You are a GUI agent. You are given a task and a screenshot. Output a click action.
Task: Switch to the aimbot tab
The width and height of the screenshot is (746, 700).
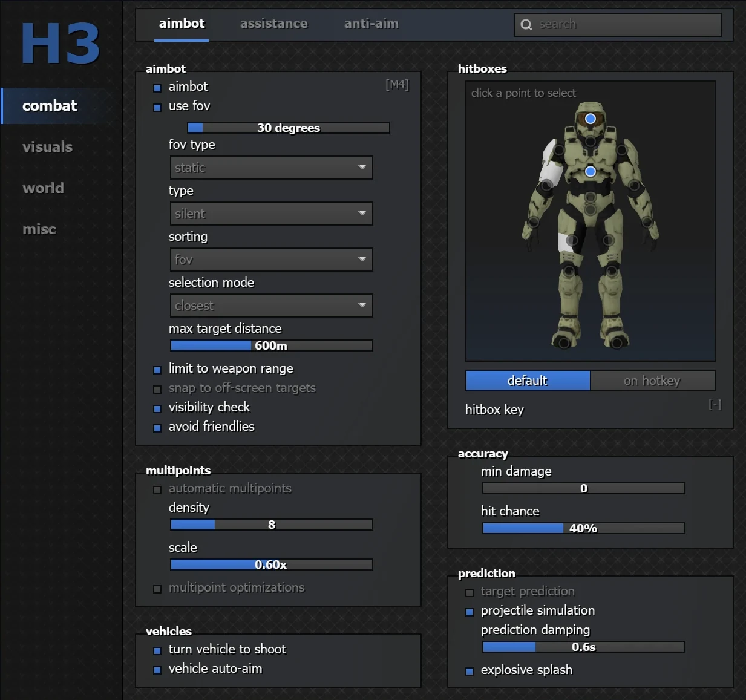tap(182, 24)
